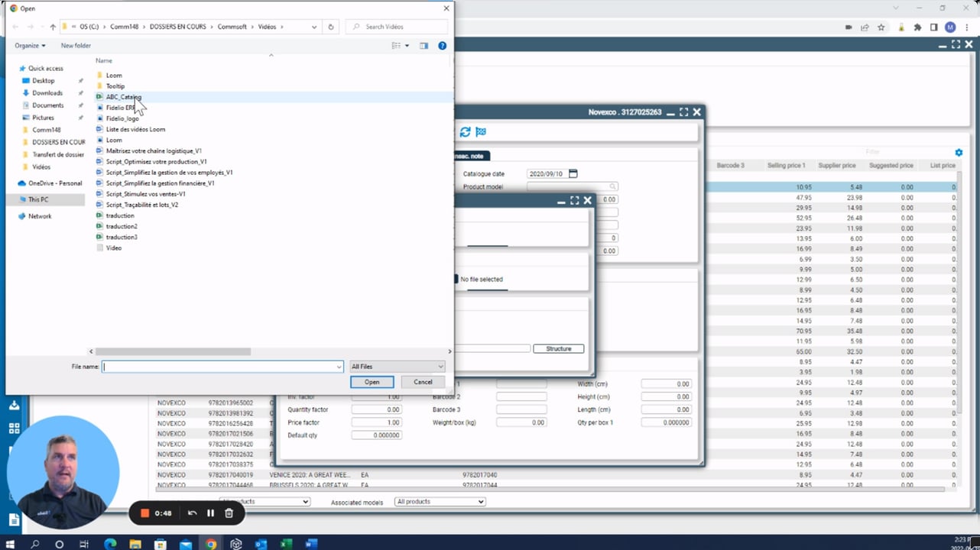The image size is (980, 550).
Task: Restart recording with the undo arrow
Action: tap(192, 513)
